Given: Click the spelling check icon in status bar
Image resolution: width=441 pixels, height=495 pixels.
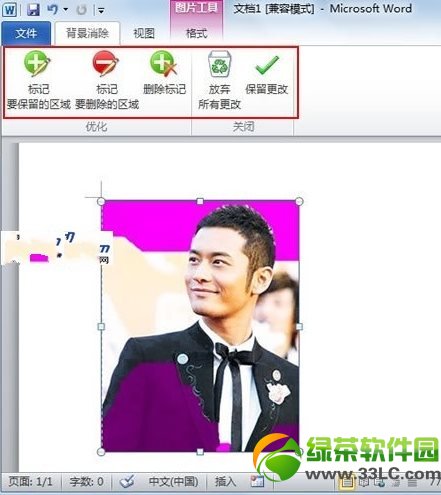Looking at the screenshot, I should click(x=127, y=481).
